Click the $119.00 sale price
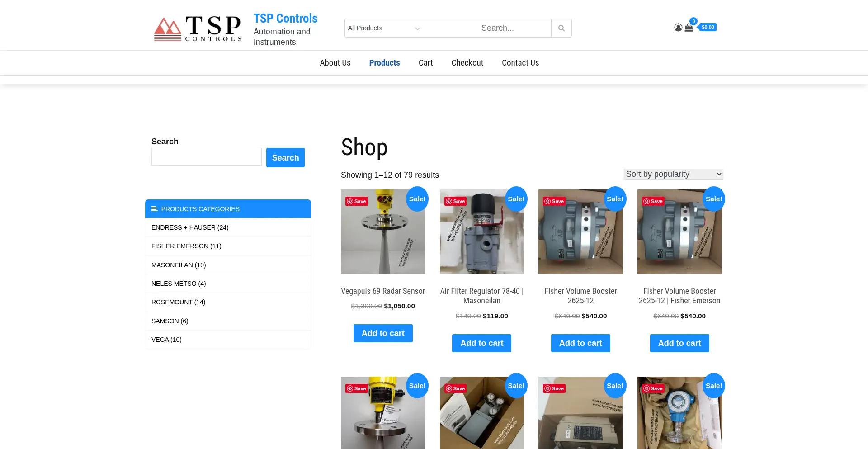This screenshot has width=868, height=449. coord(495,316)
